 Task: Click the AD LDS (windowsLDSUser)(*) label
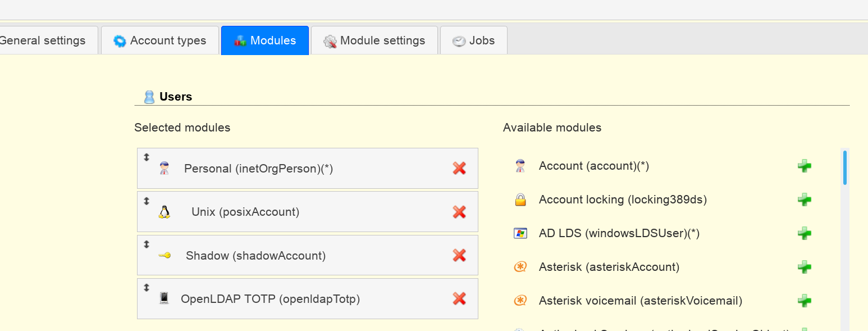click(x=619, y=233)
